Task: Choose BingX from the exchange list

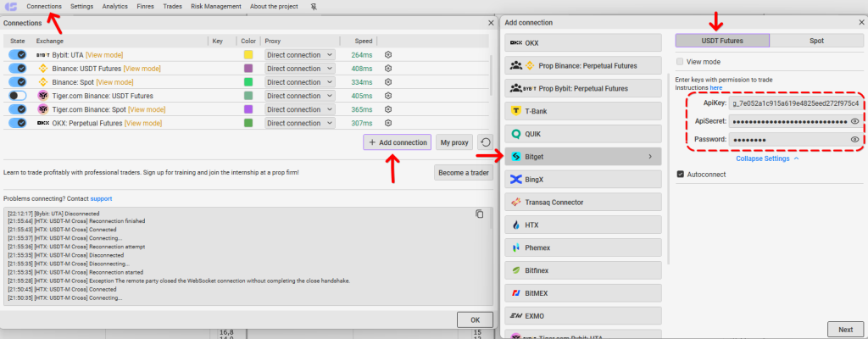Action: coord(583,180)
